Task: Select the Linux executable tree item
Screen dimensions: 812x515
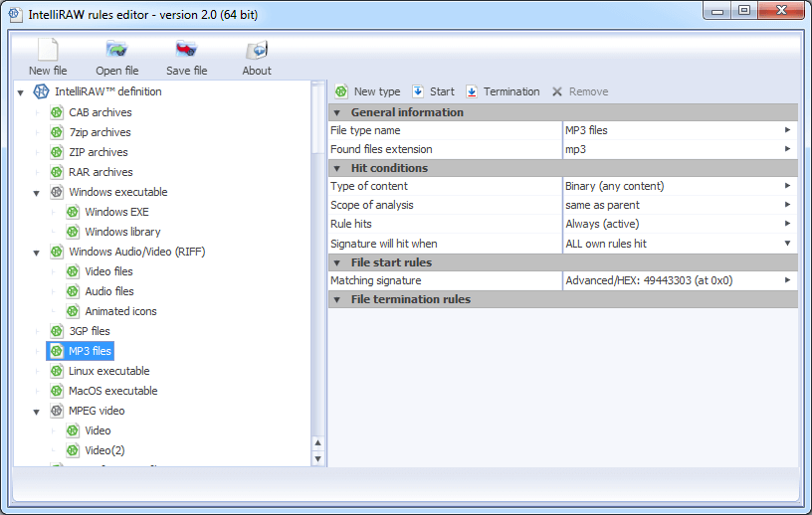Action: pos(108,371)
